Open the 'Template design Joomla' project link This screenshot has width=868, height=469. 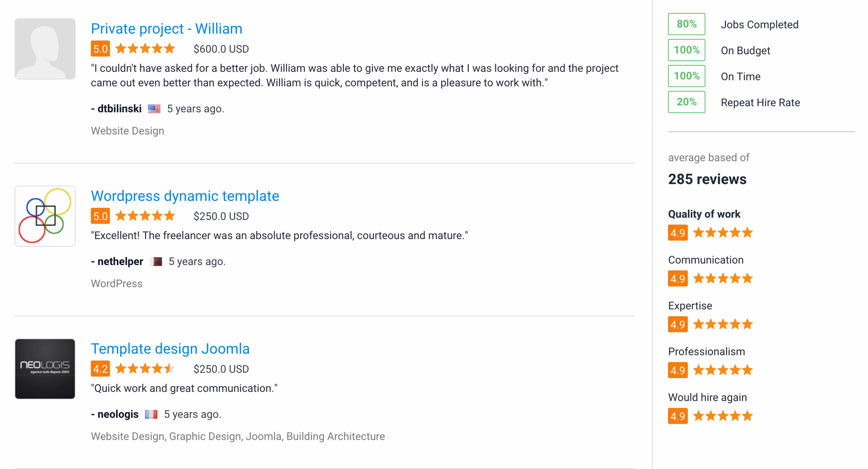170,349
